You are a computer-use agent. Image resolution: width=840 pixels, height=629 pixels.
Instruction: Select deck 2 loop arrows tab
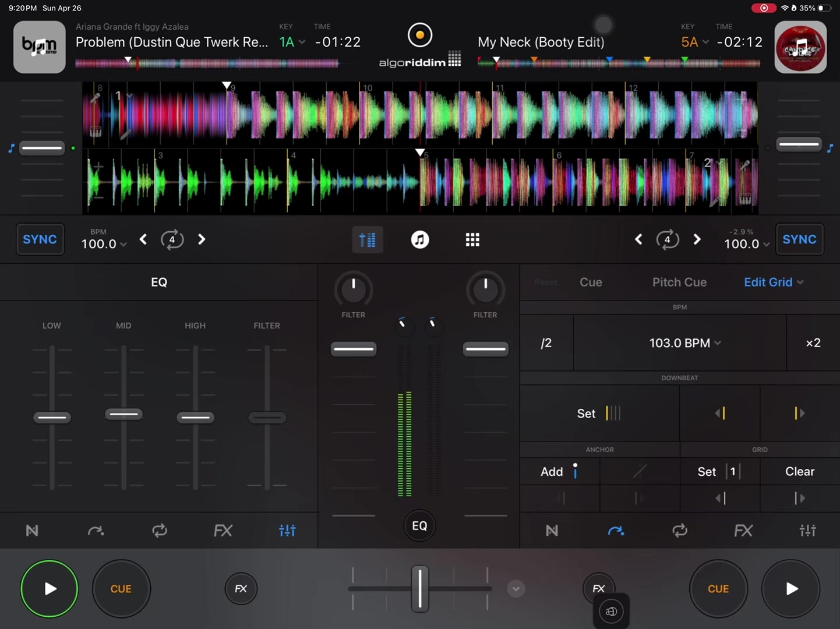pyautogui.click(x=680, y=530)
